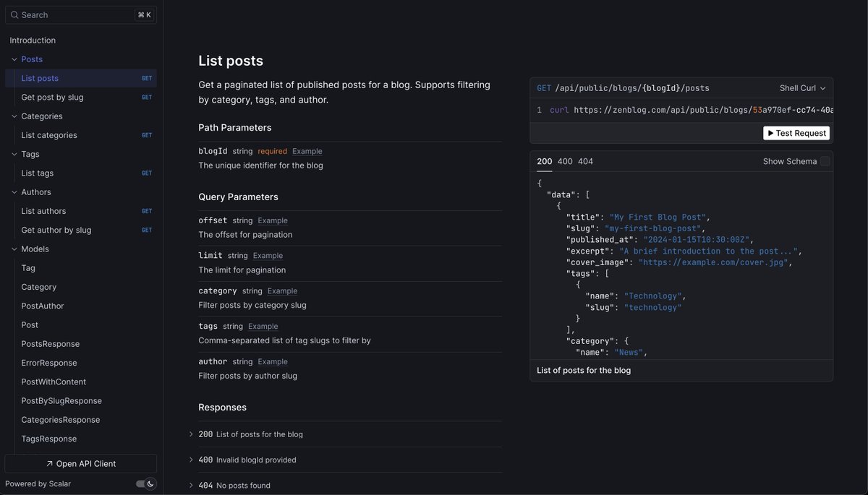The width and height of the screenshot is (868, 495).
Task: Switch to the 404 response tab
Action: 585,161
